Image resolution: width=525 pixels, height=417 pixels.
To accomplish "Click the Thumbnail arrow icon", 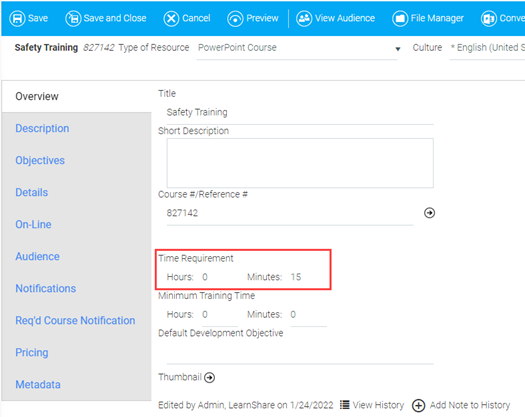I will (210, 377).
